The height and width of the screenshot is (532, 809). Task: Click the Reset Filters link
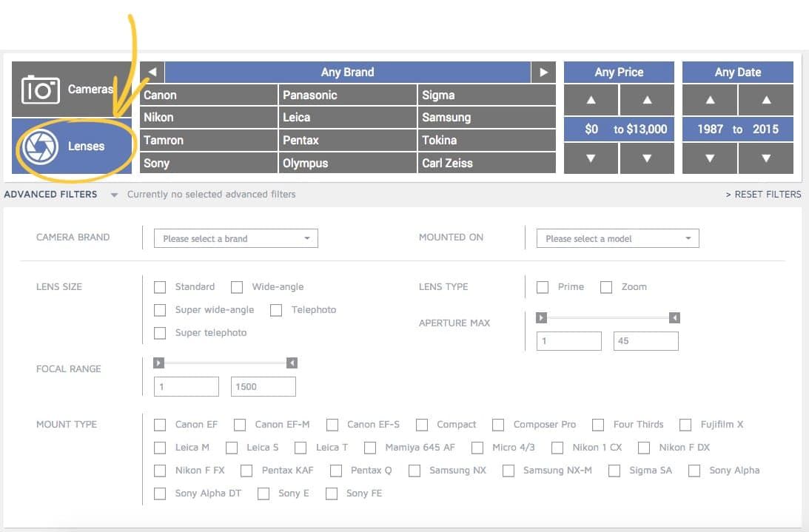coord(764,195)
